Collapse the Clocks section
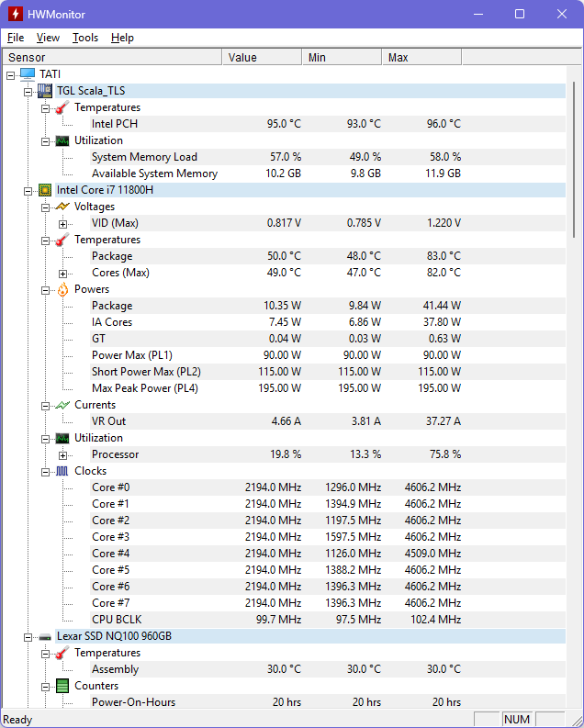The height and width of the screenshot is (728, 584). 45,472
